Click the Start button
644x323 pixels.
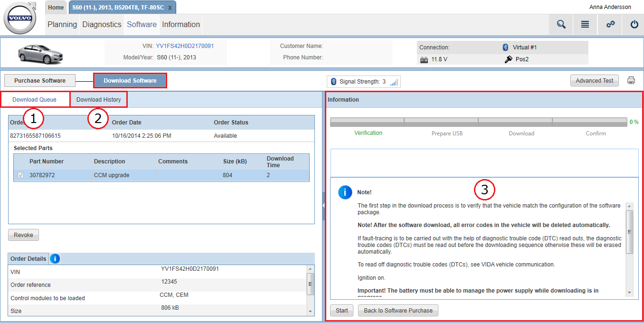pyautogui.click(x=342, y=311)
